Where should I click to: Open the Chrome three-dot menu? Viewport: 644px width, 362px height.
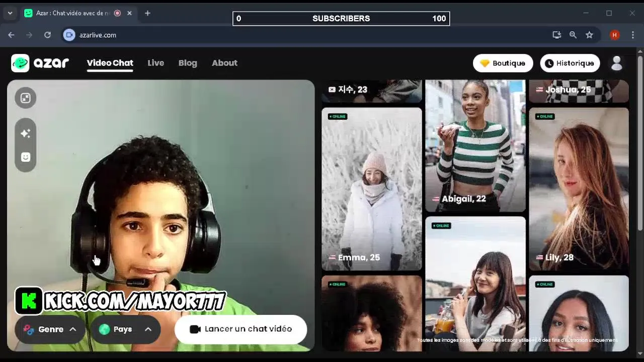click(632, 35)
